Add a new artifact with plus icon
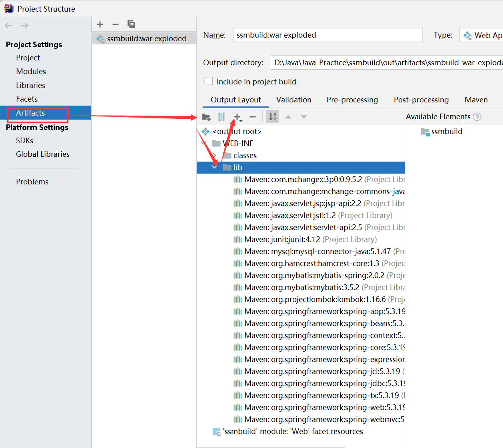Viewport: 503px width, 448px height. (100, 24)
